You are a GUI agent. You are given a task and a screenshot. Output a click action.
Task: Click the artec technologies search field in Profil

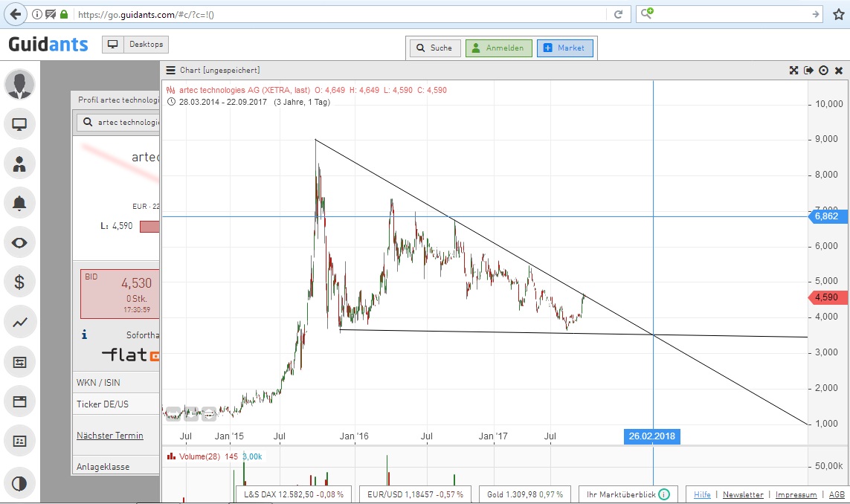(118, 123)
